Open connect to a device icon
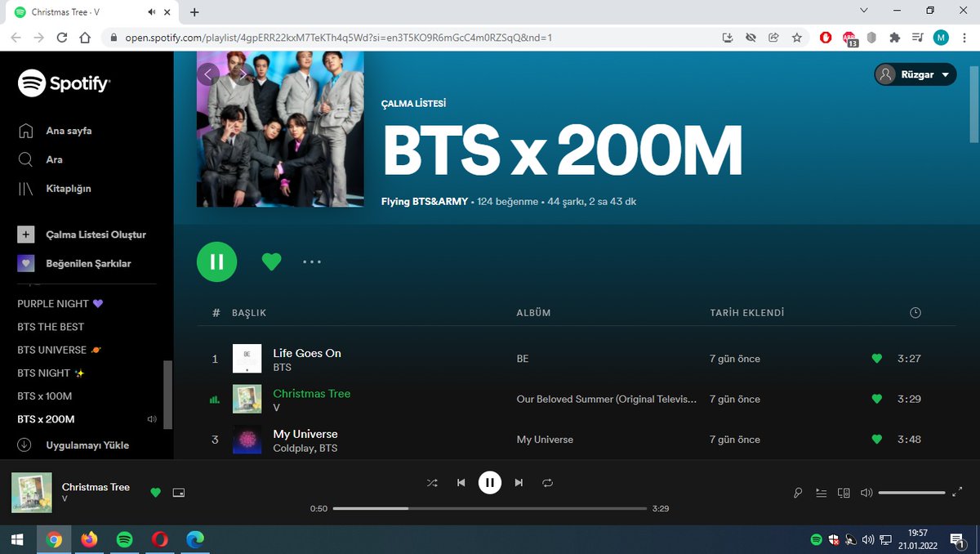 [844, 493]
